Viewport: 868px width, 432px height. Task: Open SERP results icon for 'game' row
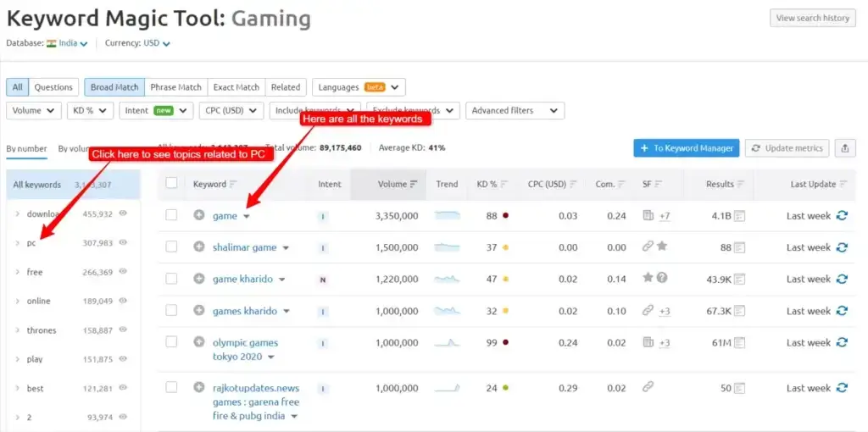tap(739, 216)
